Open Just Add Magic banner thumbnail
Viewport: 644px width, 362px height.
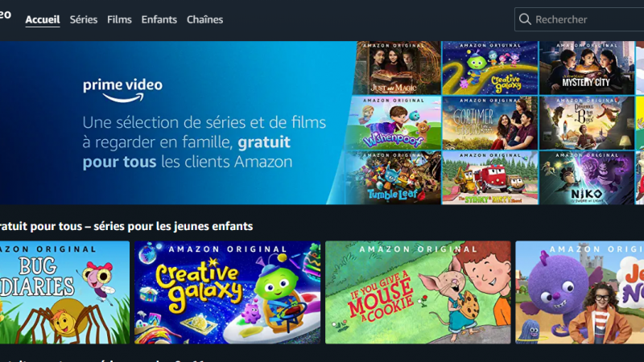tap(397, 68)
